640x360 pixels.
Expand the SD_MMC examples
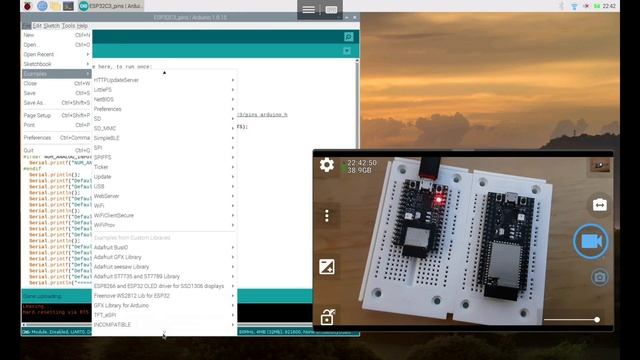pyautogui.click(x=164, y=128)
